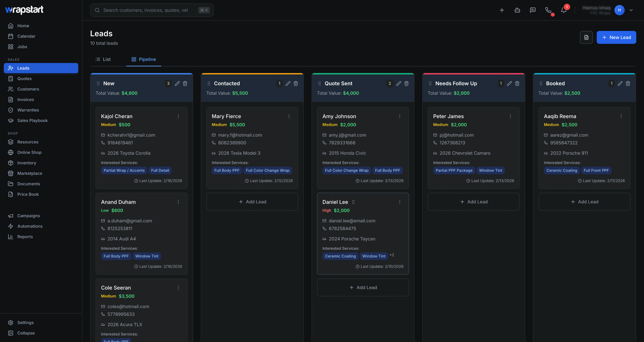Collapse the sidebar

pos(26,333)
